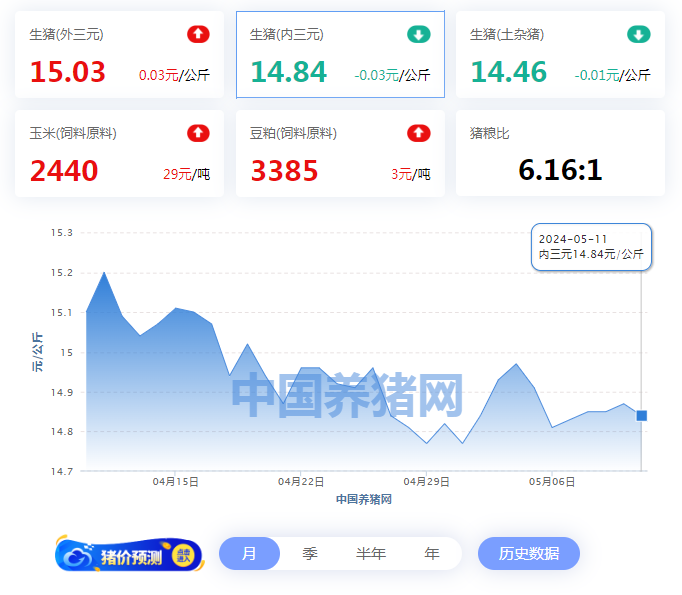Click the 14.7 y-axis label
The image size is (682, 595).
[x=62, y=471]
